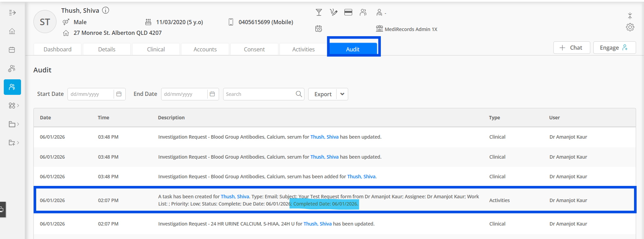Image resolution: width=644 pixels, height=239 pixels.
Task: Switch to the Accounts tab
Action: pos(205,49)
